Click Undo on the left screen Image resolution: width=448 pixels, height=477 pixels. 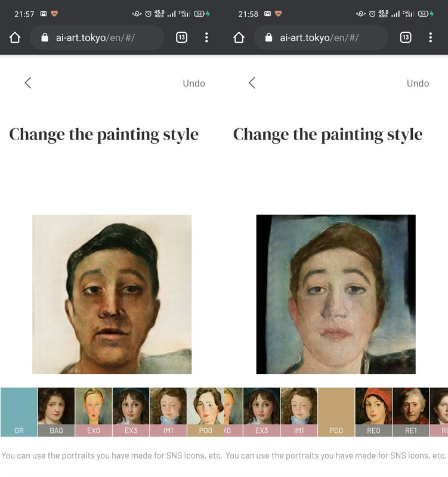tap(194, 83)
